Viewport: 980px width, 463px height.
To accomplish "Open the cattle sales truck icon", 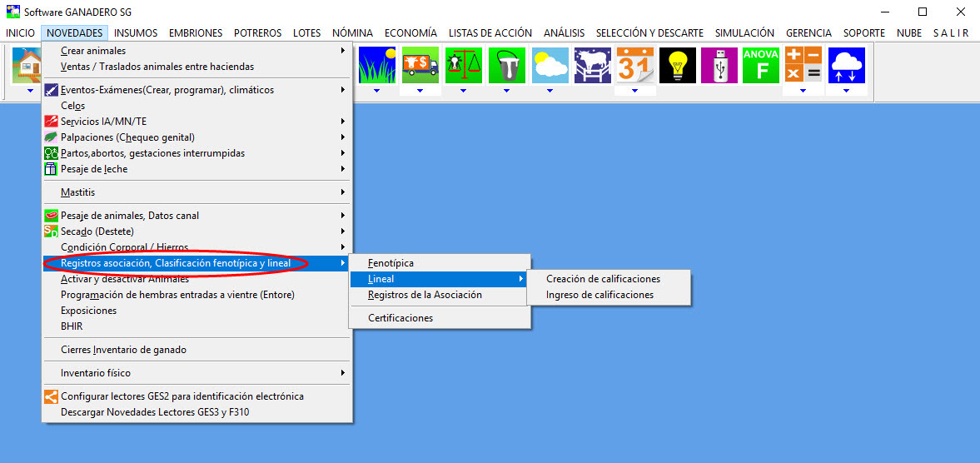I will coord(420,65).
